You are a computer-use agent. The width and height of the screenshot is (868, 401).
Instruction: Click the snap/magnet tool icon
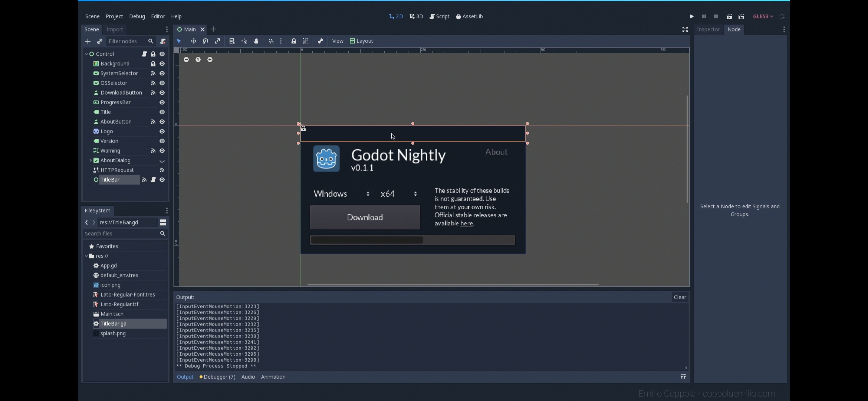(270, 40)
